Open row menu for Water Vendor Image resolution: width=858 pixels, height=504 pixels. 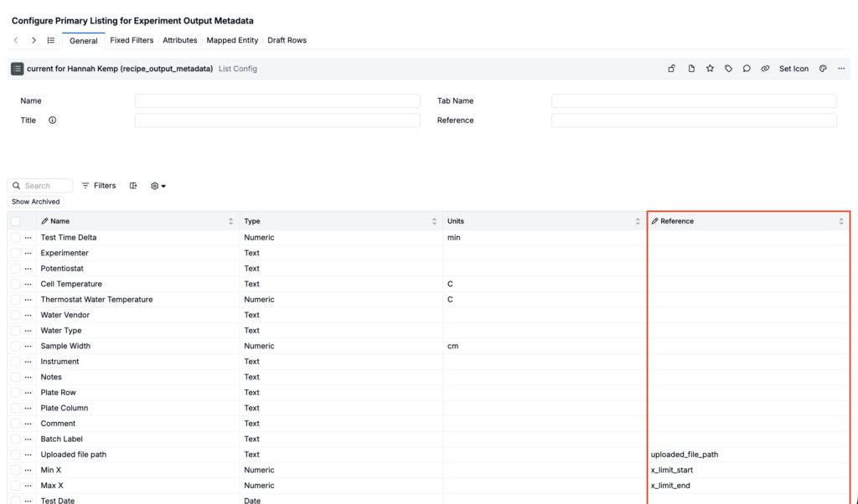[28, 316]
